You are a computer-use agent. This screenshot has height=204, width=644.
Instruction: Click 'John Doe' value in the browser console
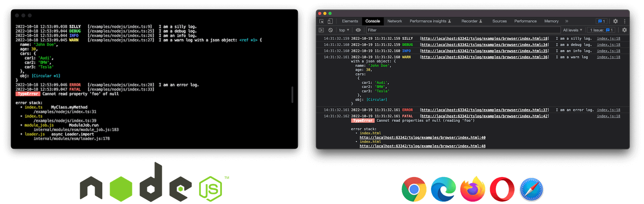pyautogui.click(x=379, y=66)
